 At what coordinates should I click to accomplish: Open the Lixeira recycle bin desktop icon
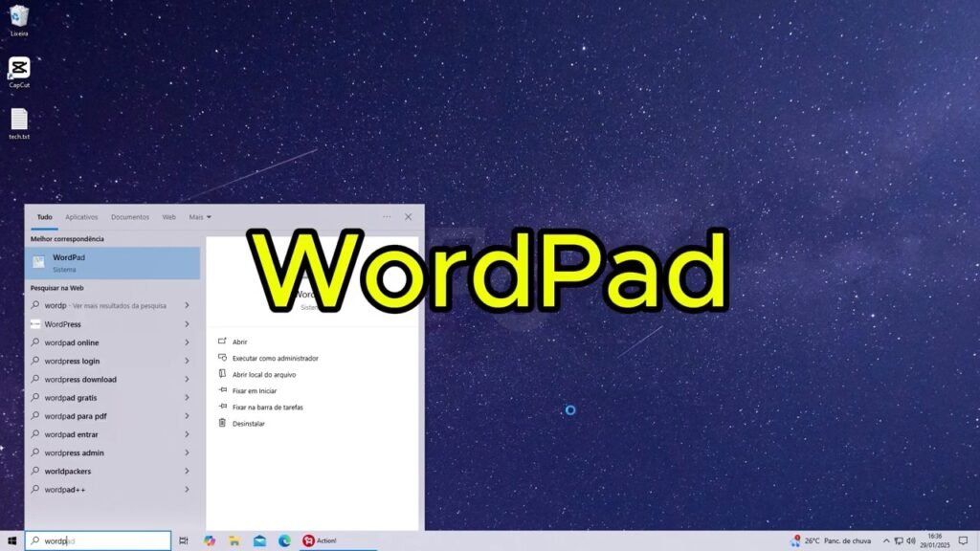(19, 20)
